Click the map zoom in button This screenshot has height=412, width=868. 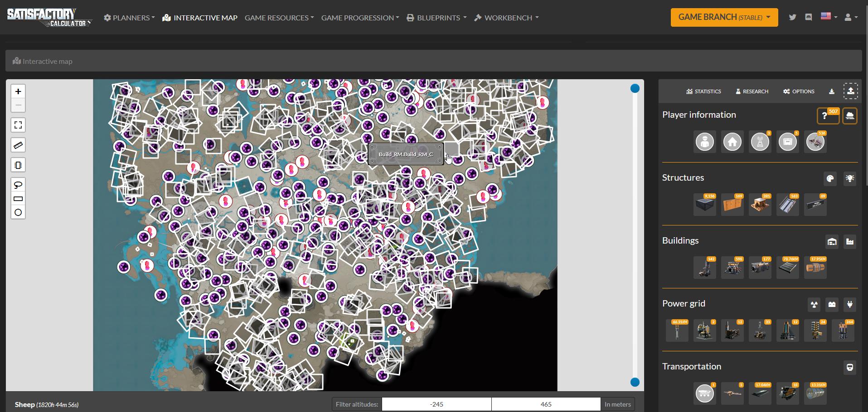pyautogui.click(x=18, y=91)
